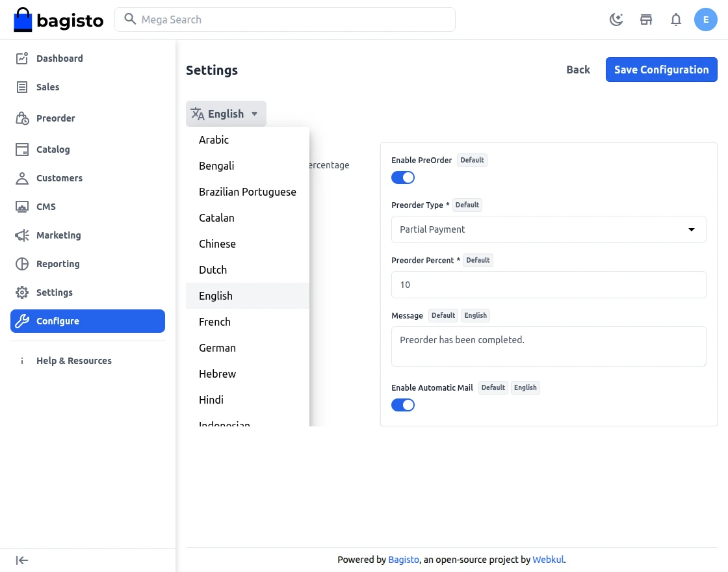728x572 pixels.
Task: Click the English badge beside Message
Action: (x=475, y=315)
